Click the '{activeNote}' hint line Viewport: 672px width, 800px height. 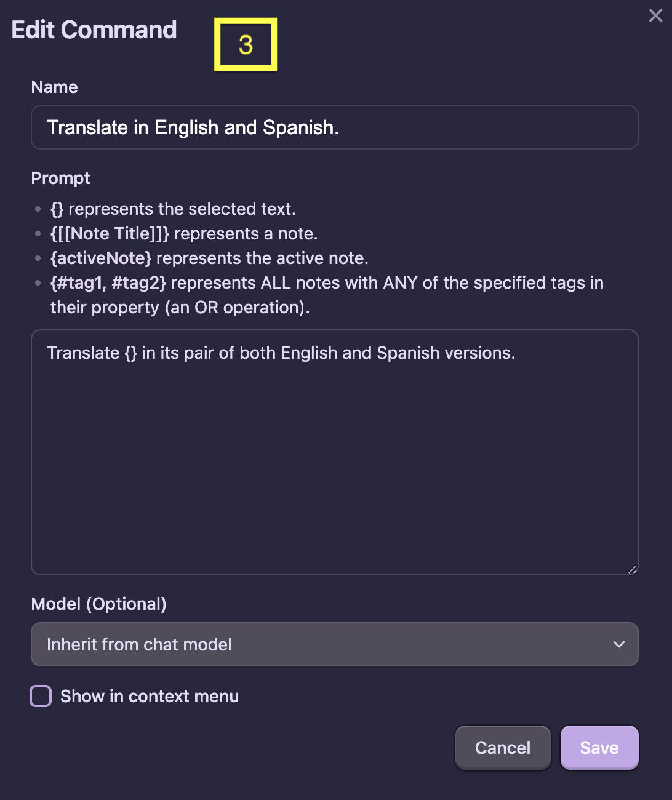tap(209, 258)
